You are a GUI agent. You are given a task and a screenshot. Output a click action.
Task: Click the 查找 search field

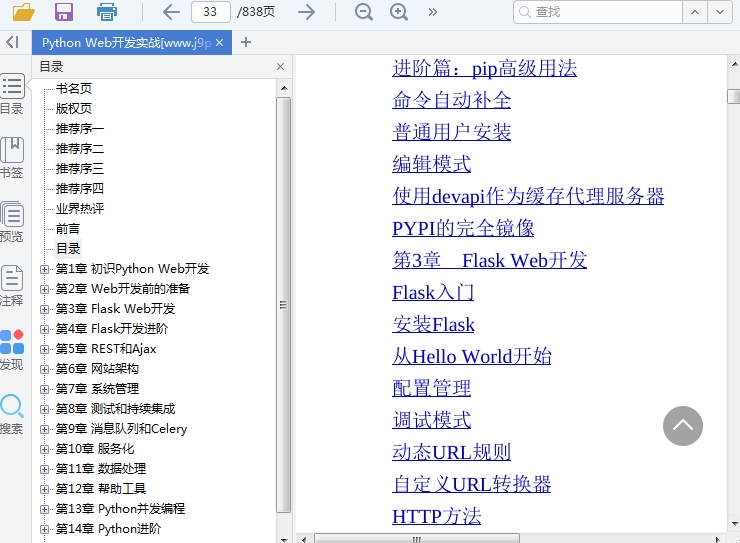(598, 12)
